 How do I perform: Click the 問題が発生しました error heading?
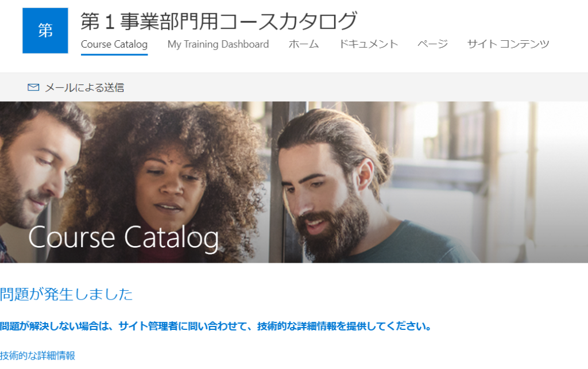(67, 294)
